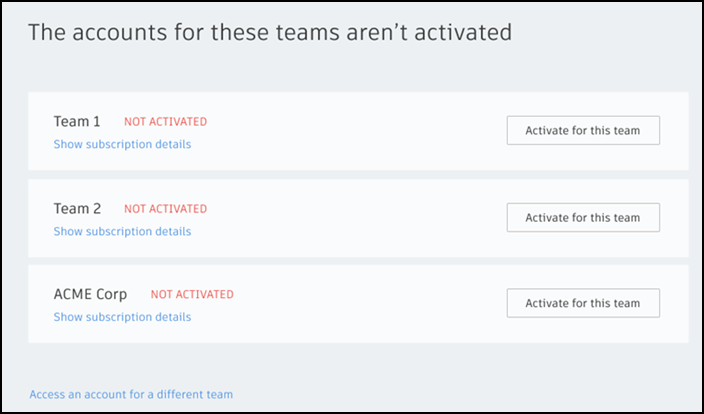704x414 pixels.
Task: Show subscription details for Team 1
Action: coord(122,144)
